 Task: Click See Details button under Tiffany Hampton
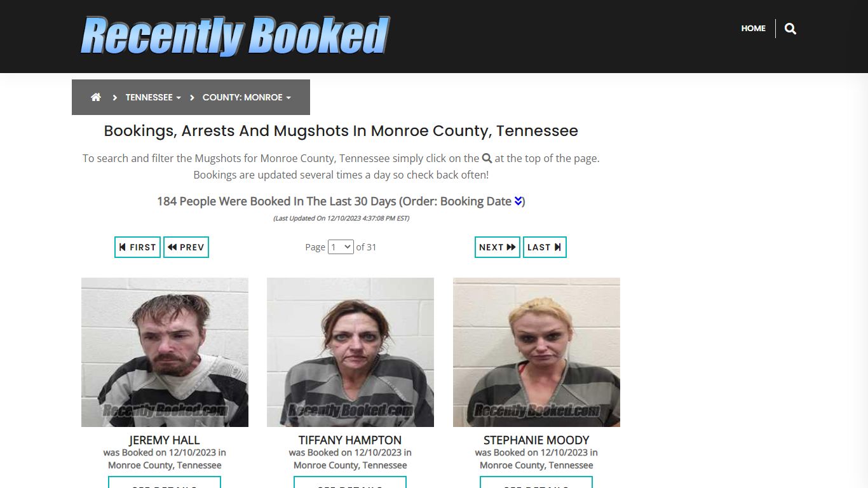coord(350,482)
